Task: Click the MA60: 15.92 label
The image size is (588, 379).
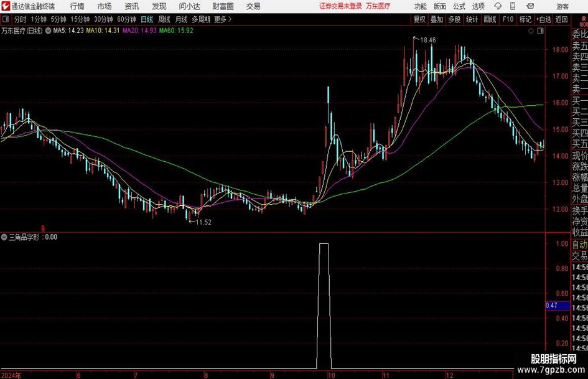Action: tap(176, 30)
